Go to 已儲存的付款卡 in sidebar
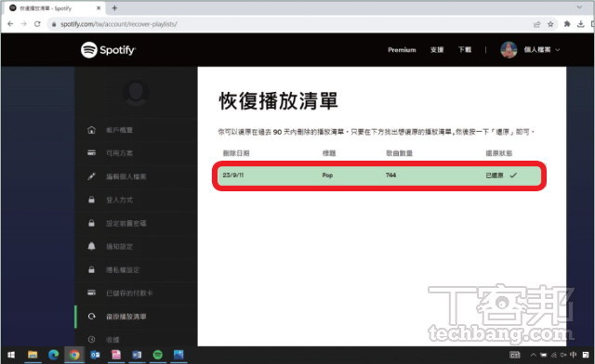 coord(129,293)
